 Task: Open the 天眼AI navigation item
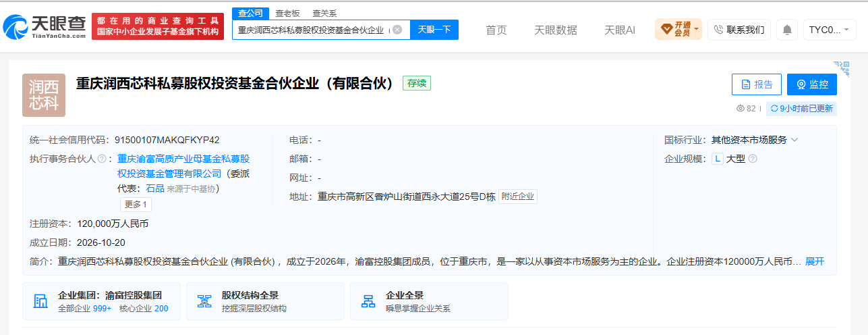coord(620,30)
